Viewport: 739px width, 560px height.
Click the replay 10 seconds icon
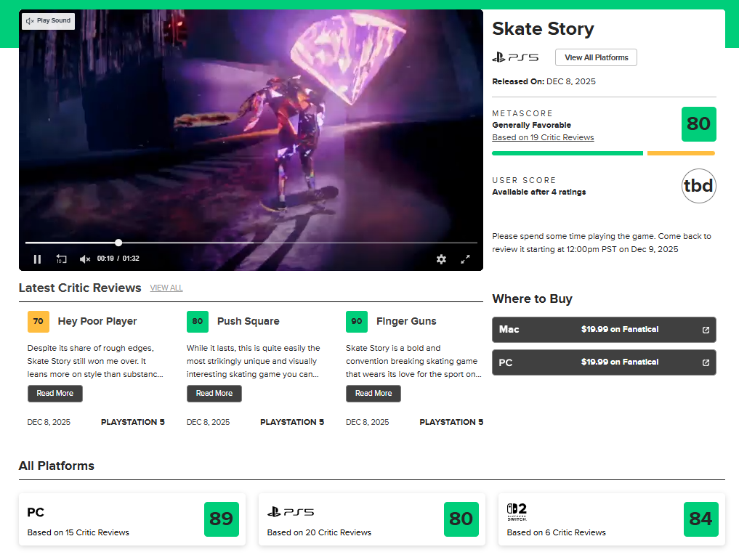coord(61,259)
